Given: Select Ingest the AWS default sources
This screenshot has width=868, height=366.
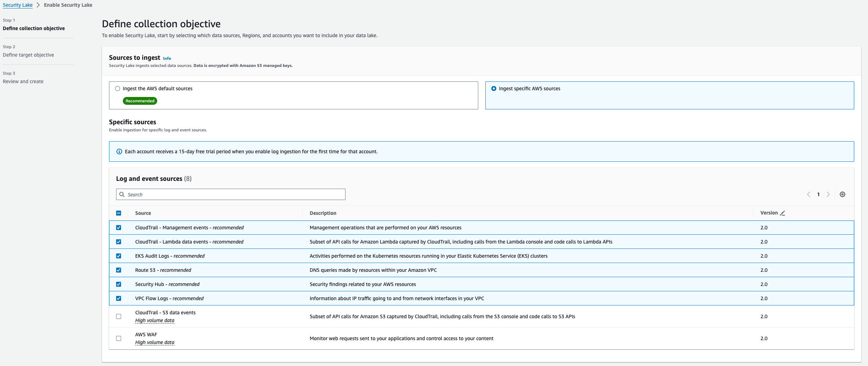Looking at the screenshot, I should point(118,88).
